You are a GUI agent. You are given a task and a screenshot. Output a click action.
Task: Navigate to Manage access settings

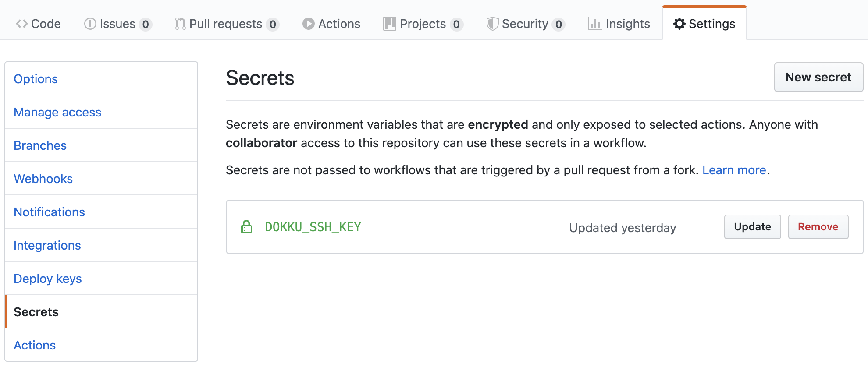point(57,112)
